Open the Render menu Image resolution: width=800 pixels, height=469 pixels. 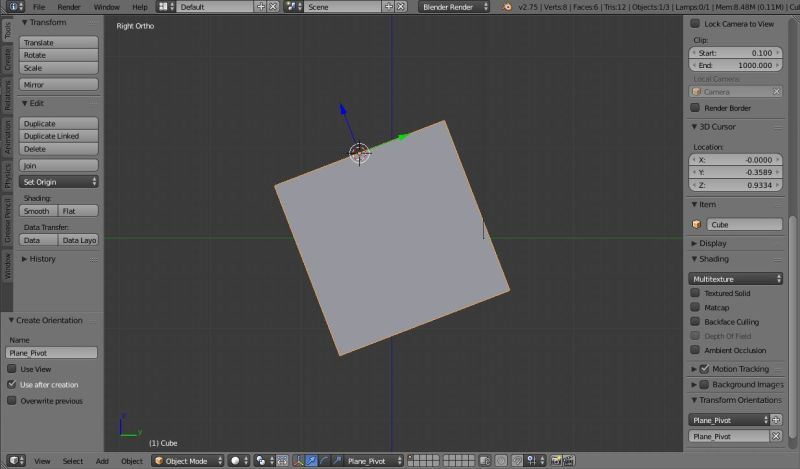(x=69, y=7)
